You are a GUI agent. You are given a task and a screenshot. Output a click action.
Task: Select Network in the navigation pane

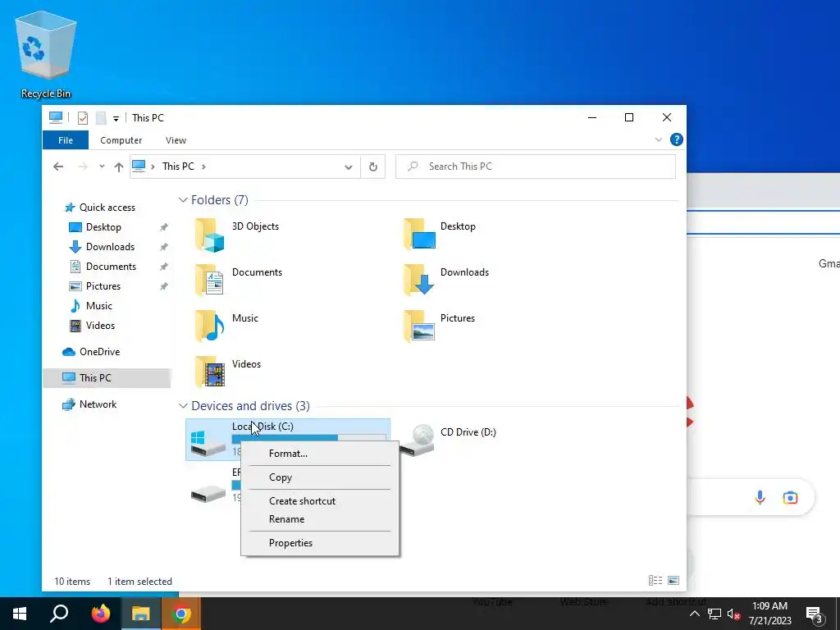tap(98, 404)
